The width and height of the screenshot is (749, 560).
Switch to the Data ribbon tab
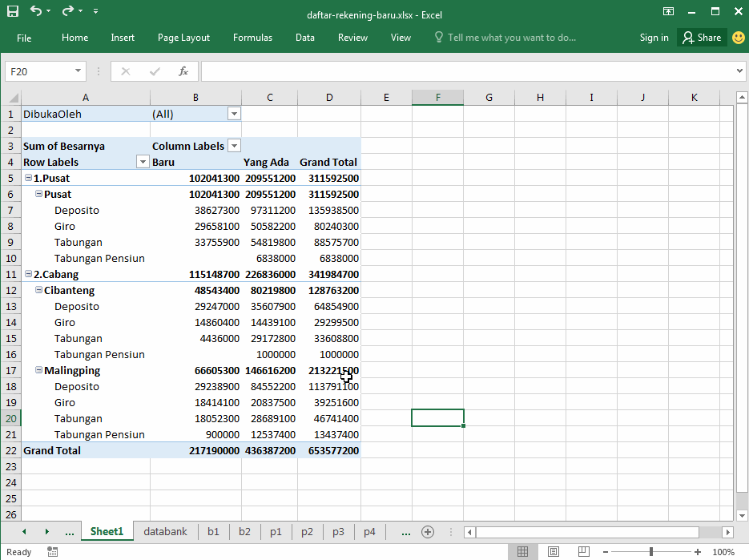tap(304, 37)
